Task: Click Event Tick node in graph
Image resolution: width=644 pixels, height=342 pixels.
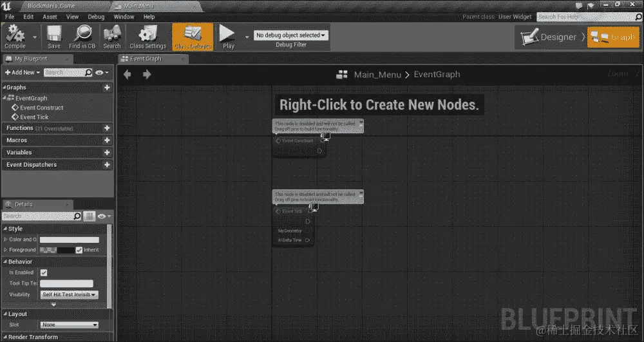Action: click(x=293, y=226)
